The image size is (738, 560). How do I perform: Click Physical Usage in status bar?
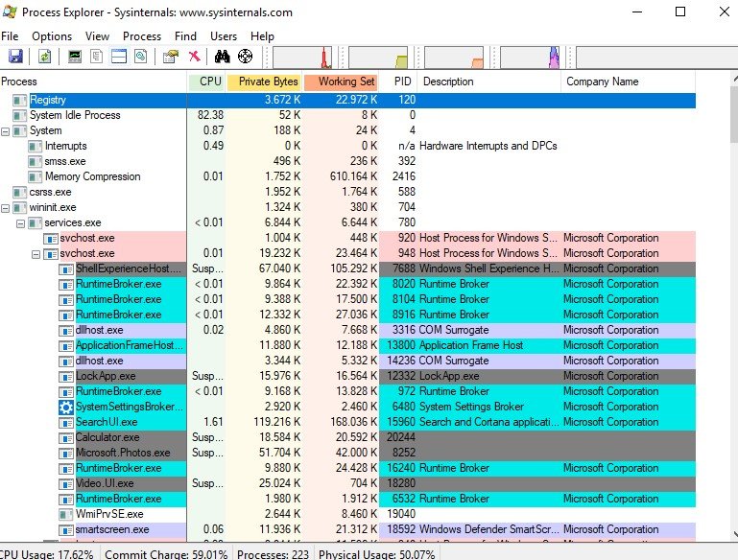coord(376,554)
